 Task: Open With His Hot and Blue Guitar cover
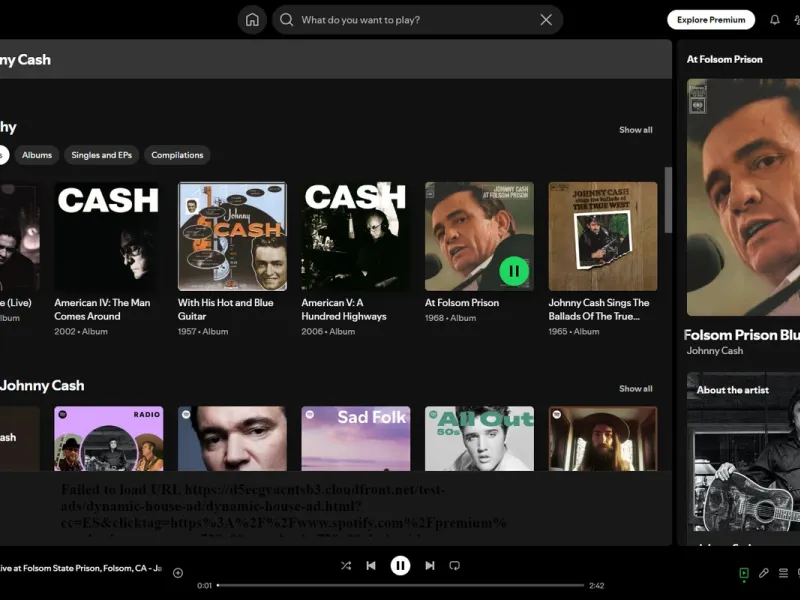tap(232, 236)
